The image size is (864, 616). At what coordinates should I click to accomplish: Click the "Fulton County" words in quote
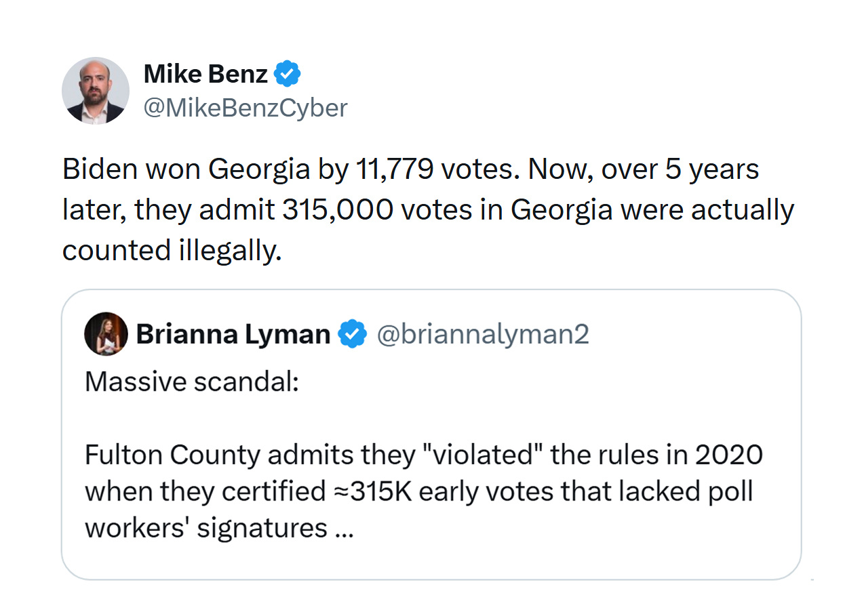pyautogui.click(x=172, y=455)
